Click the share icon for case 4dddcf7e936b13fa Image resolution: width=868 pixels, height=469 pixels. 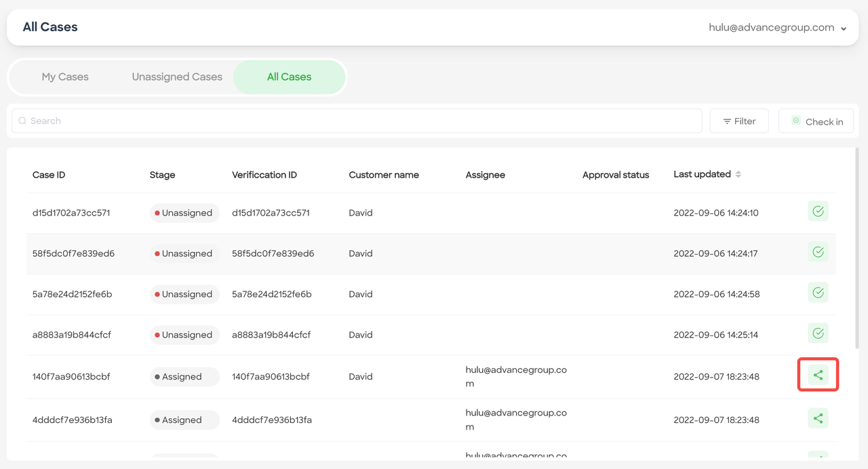coord(818,418)
